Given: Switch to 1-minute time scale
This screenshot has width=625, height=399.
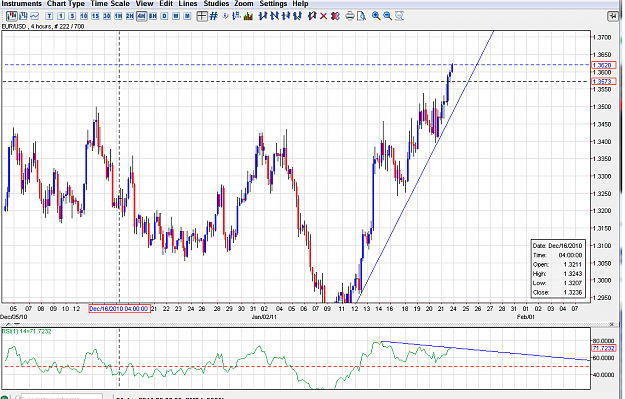Looking at the screenshot, I should 61,16.
